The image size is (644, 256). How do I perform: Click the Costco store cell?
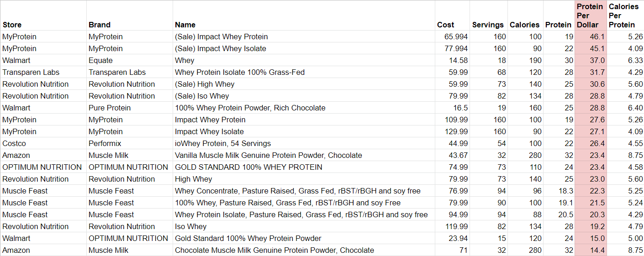click(x=43, y=143)
